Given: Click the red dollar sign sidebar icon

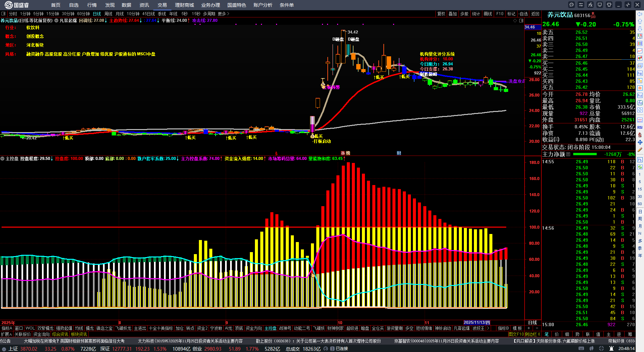Looking at the screenshot, I should (640, 135).
